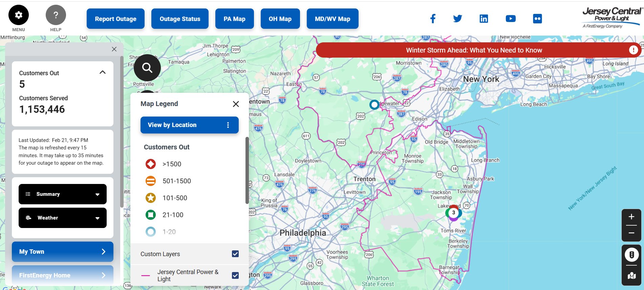This screenshot has width=644, height=290.
Task: Click the outage marker near Bridgewater
Action: click(x=374, y=105)
